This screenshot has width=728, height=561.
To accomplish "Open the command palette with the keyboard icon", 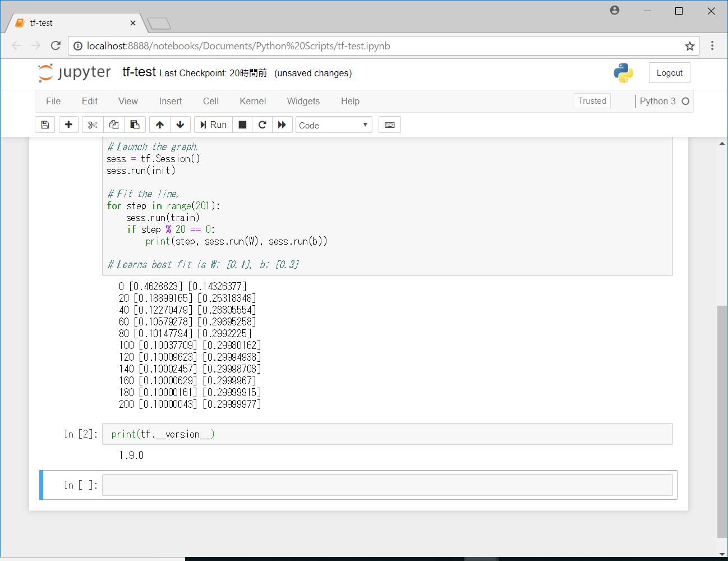I will pyautogui.click(x=389, y=125).
